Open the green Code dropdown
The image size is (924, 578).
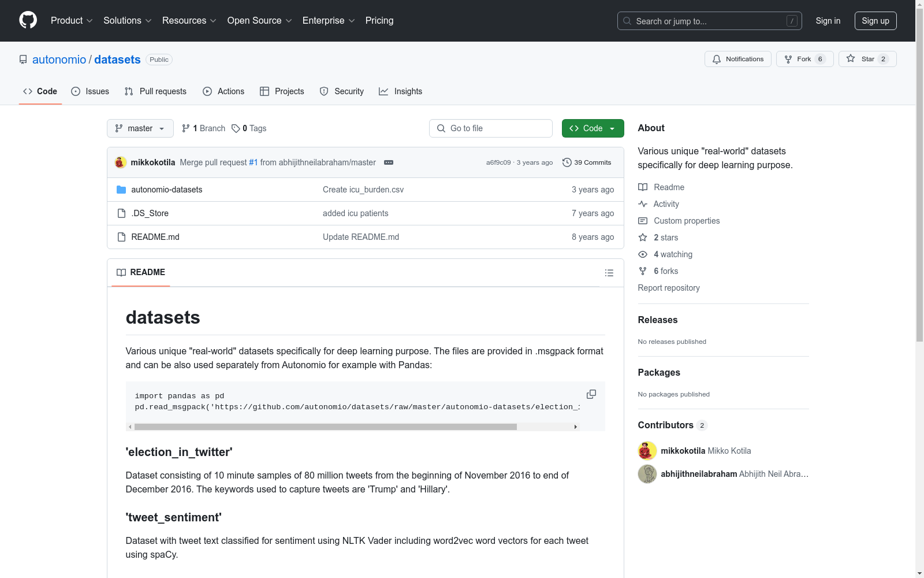click(593, 128)
